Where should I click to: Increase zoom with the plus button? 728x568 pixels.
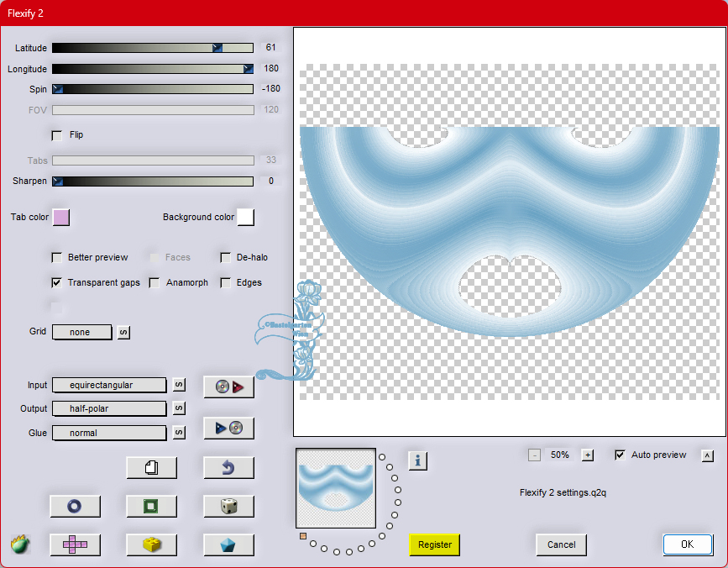click(588, 455)
